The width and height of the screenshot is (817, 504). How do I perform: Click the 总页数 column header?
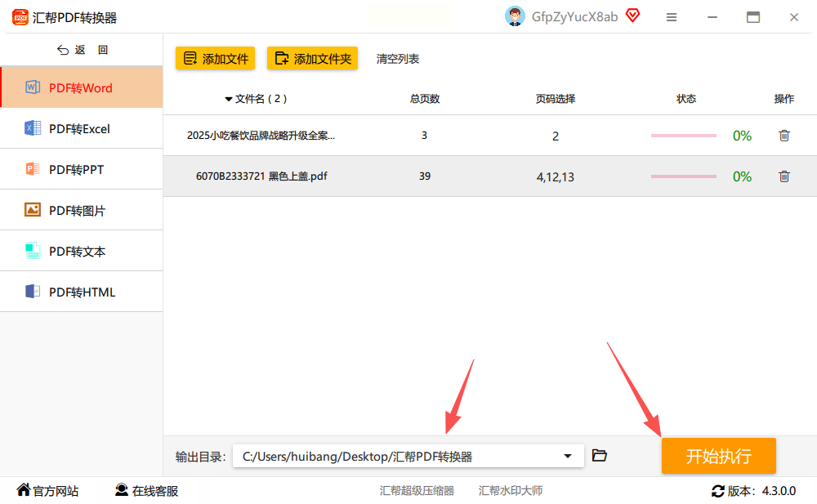pos(425,99)
